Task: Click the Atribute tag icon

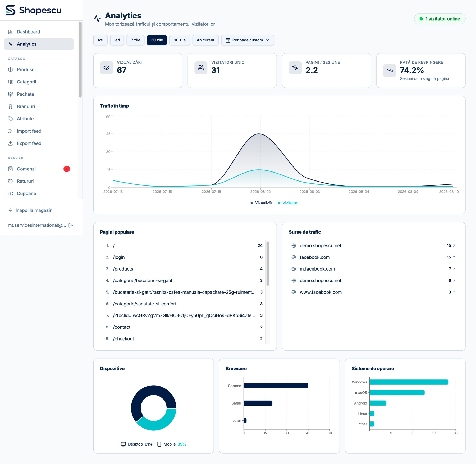Action: click(10, 119)
